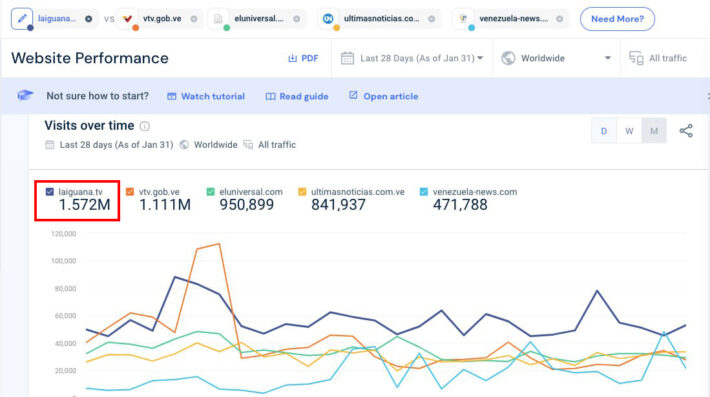This screenshot has height=397, width=710.
Task: Expand the Worldwide country dropdown
Action: (556, 58)
